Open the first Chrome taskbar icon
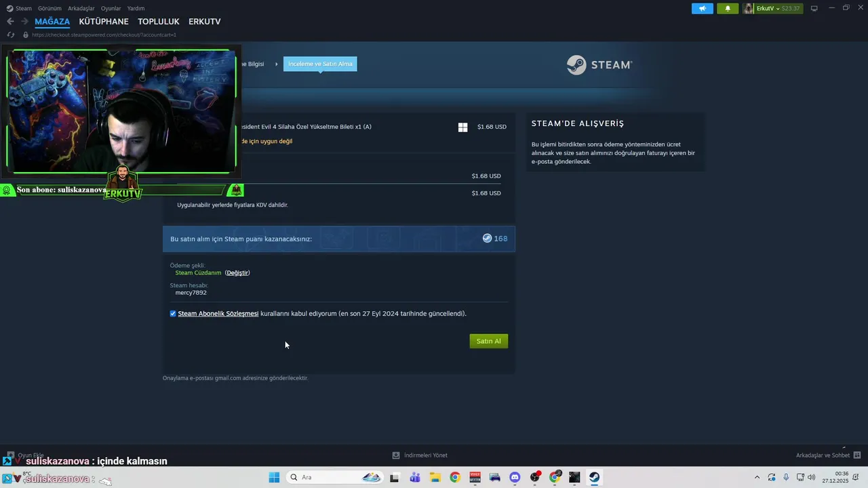868x488 pixels. (x=454, y=477)
